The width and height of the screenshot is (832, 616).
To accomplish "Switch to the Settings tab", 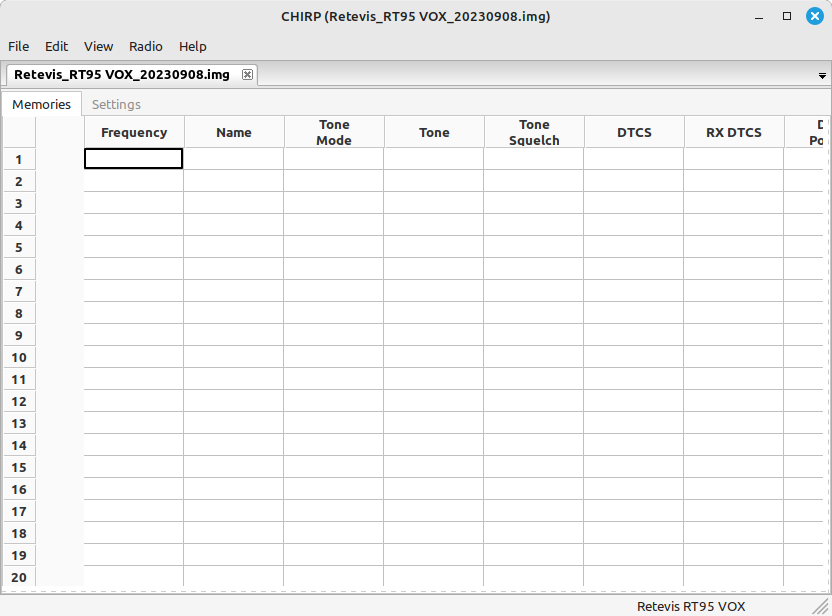I will tap(116, 105).
